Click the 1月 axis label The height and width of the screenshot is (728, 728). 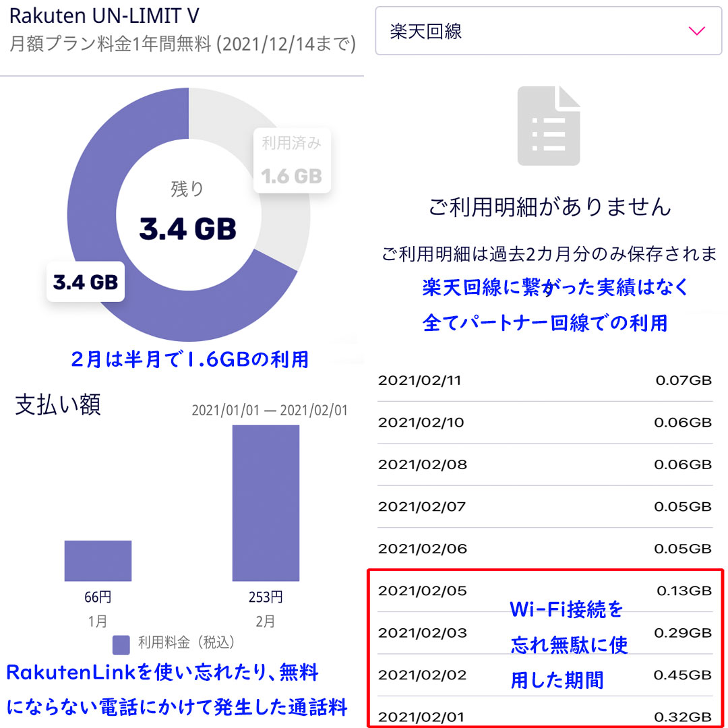pyautogui.click(x=98, y=621)
